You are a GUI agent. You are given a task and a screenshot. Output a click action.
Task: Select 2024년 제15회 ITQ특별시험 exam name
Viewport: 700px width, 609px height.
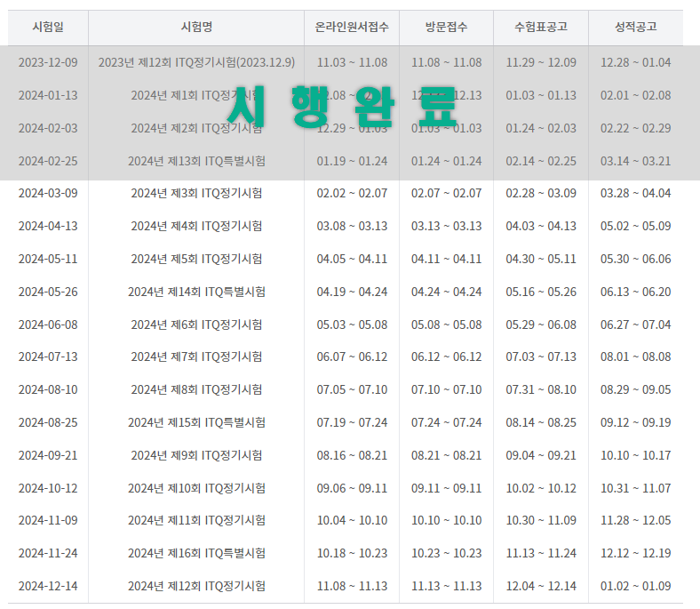(x=196, y=422)
